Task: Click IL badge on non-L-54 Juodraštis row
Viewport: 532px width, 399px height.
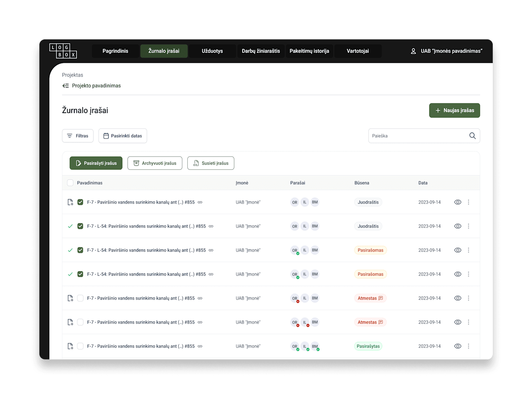Action: pyautogui.click(x=305, y=202)
